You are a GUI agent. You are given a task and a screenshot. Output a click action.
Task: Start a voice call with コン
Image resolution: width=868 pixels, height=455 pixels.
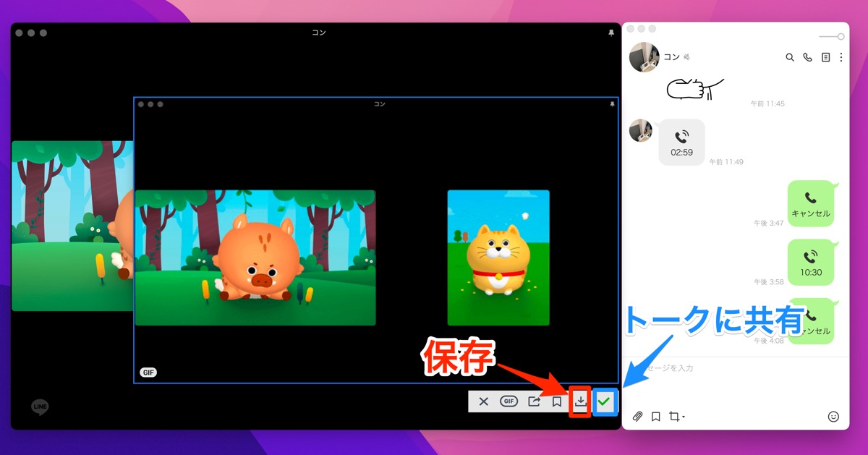pyautogui.click(x=807, y=56)
